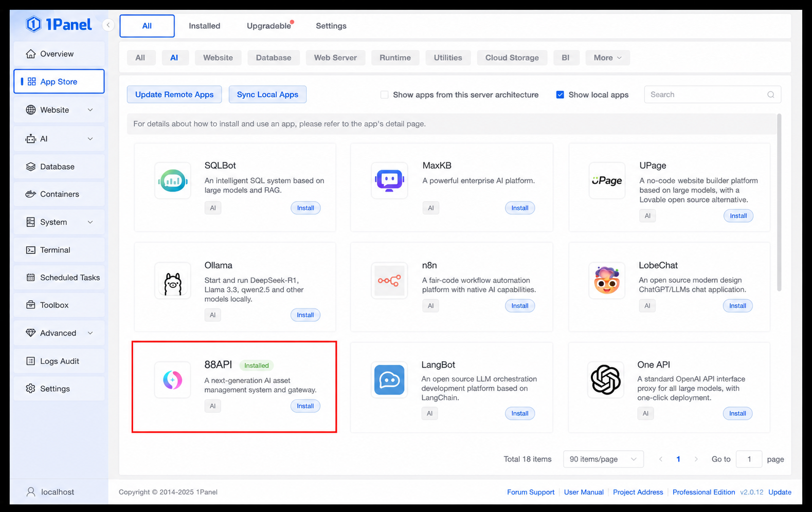Open the UPage app logo
This screenshot has height=512, width=812.
pos(607,181)
